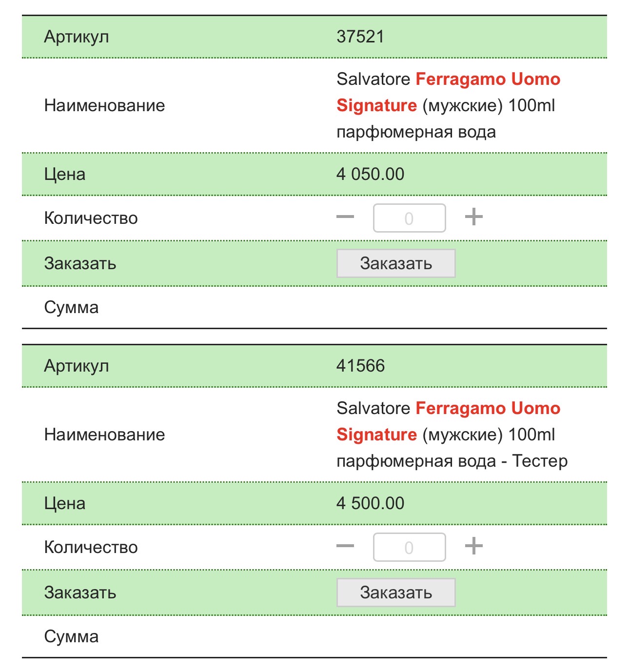Click Заказать button for the 4 050.00 item
629x672 pixels.
396,263
